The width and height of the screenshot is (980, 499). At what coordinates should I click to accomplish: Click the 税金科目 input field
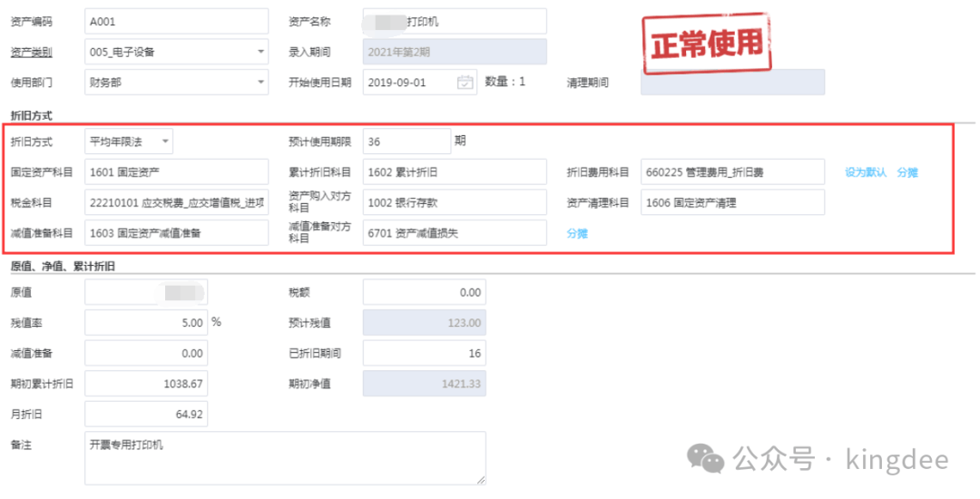pyautogui.click(x=176, y=202)
